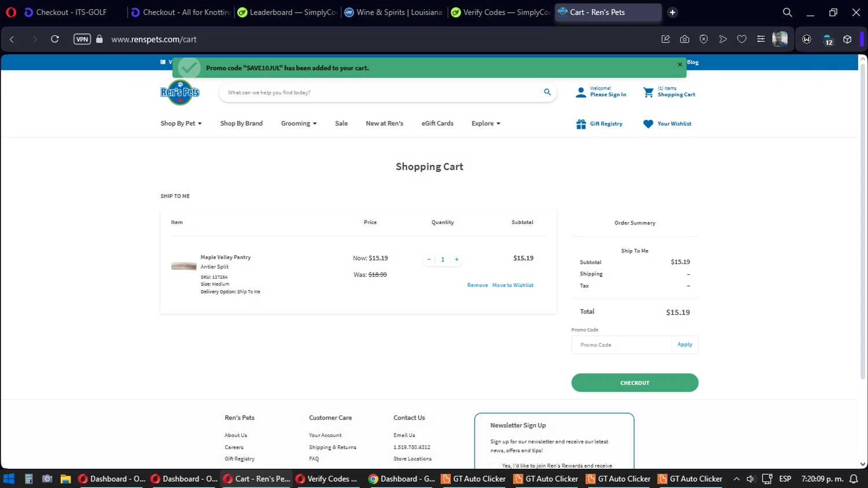Go back with browser back arrow
The image size is (868, 488).
point(12,39)
